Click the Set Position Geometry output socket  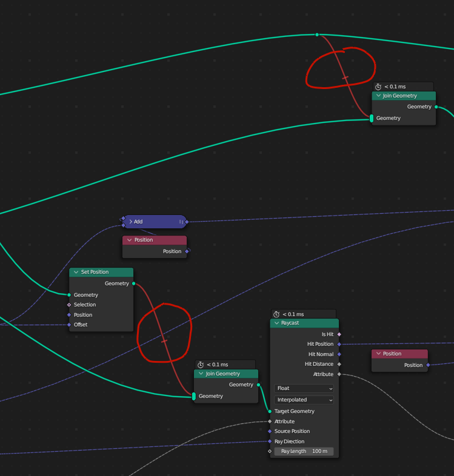pyautogui.click(x=134, y=283)
